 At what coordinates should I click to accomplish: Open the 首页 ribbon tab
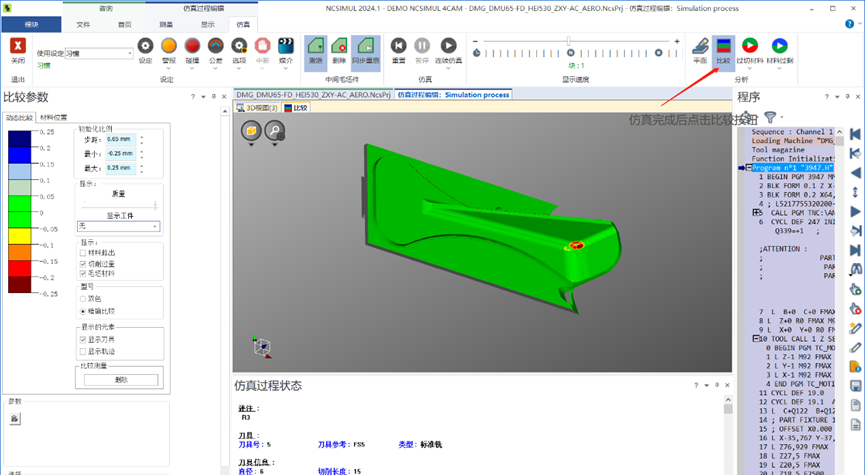click(x=125, y=24)
